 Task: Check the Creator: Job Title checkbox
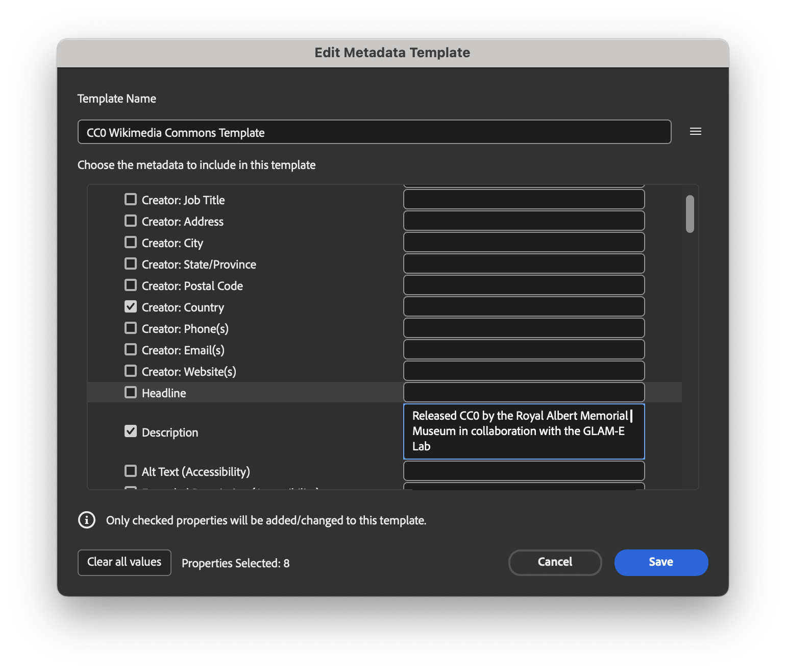coord(131,199)
